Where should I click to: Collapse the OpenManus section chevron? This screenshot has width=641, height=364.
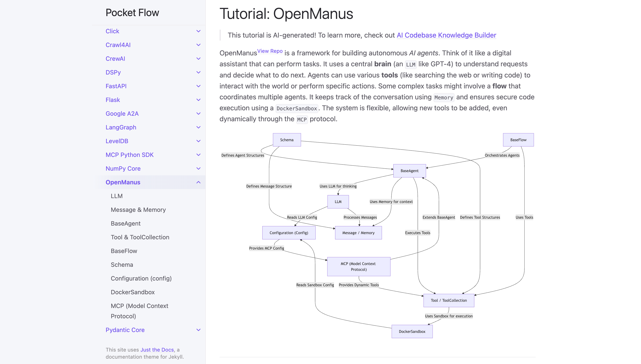(x=198, y=182)
